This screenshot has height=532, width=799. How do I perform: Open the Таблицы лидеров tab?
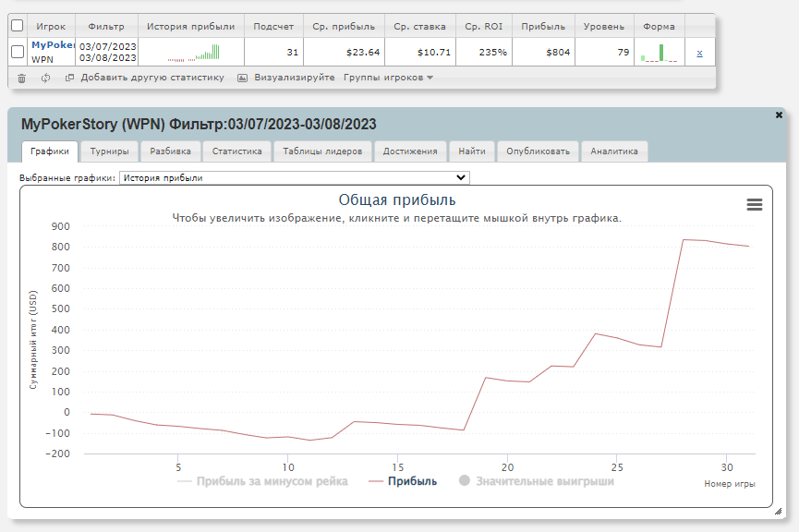pos(322,151)
